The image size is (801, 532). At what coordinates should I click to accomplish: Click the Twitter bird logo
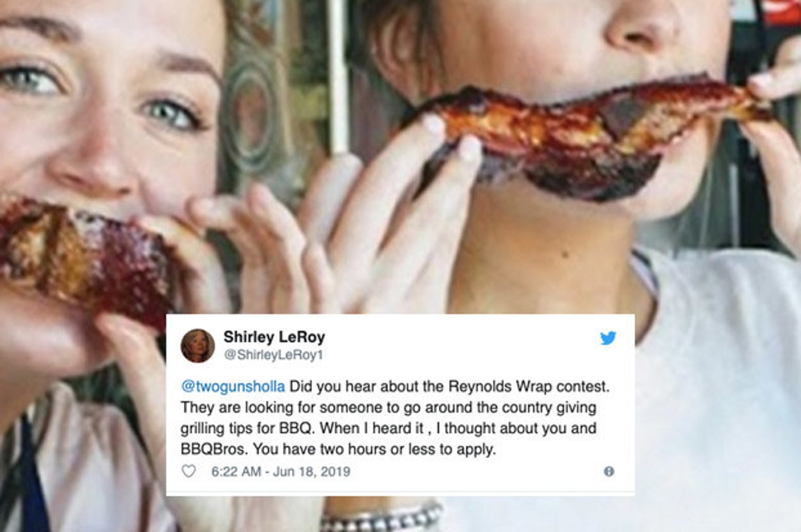607,338
